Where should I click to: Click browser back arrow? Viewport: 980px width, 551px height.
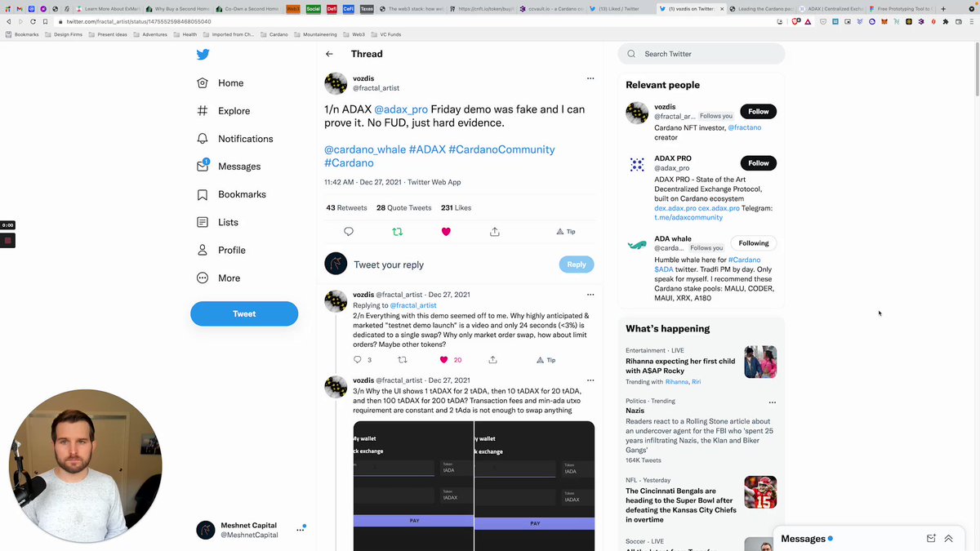[x=8, y=21]
